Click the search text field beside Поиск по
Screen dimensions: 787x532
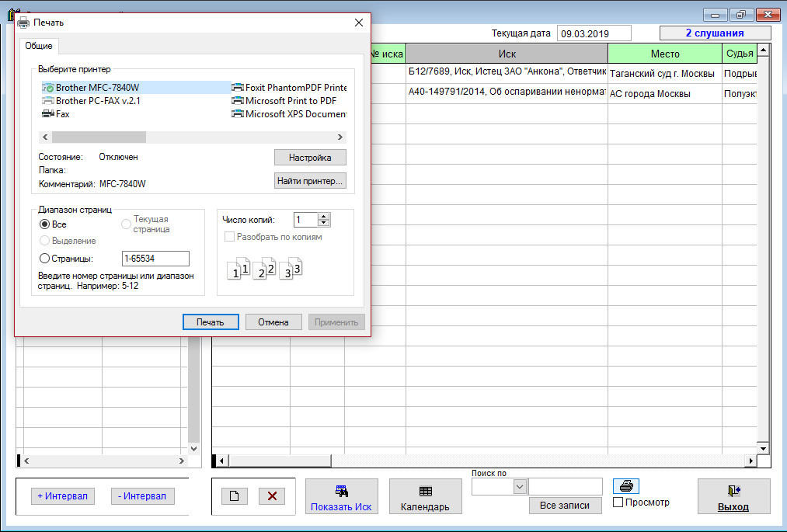pos(565,486)
